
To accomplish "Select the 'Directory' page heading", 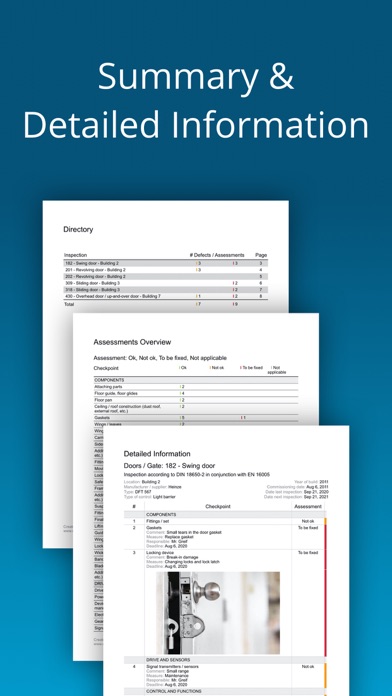I will [78, 229].
